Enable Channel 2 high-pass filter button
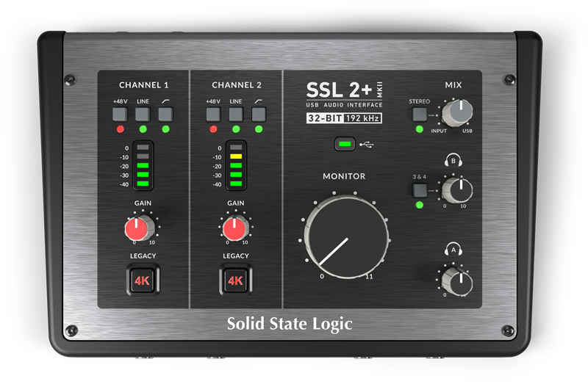 259,114
